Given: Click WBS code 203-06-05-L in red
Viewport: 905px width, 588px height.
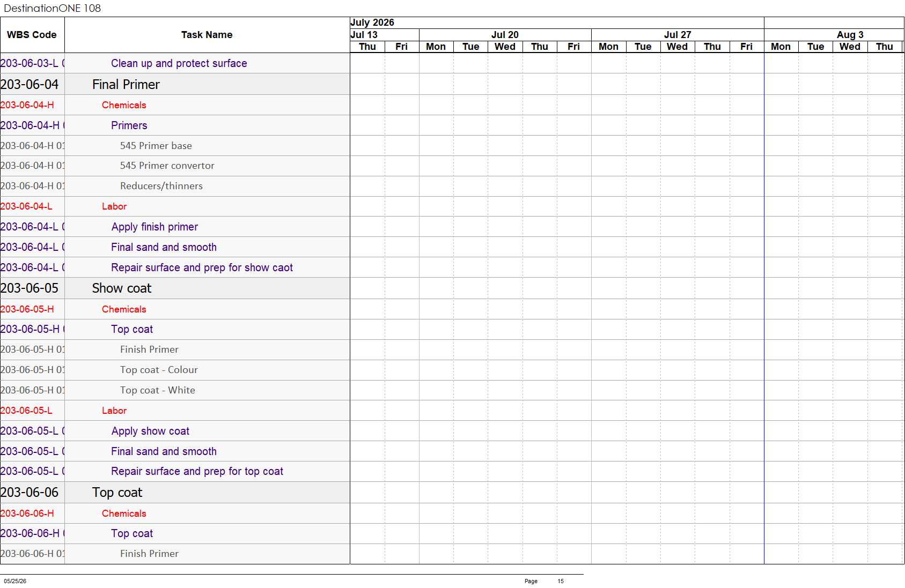Looking at the screenshot, I should pyautogui.click(x=26, y=411).
